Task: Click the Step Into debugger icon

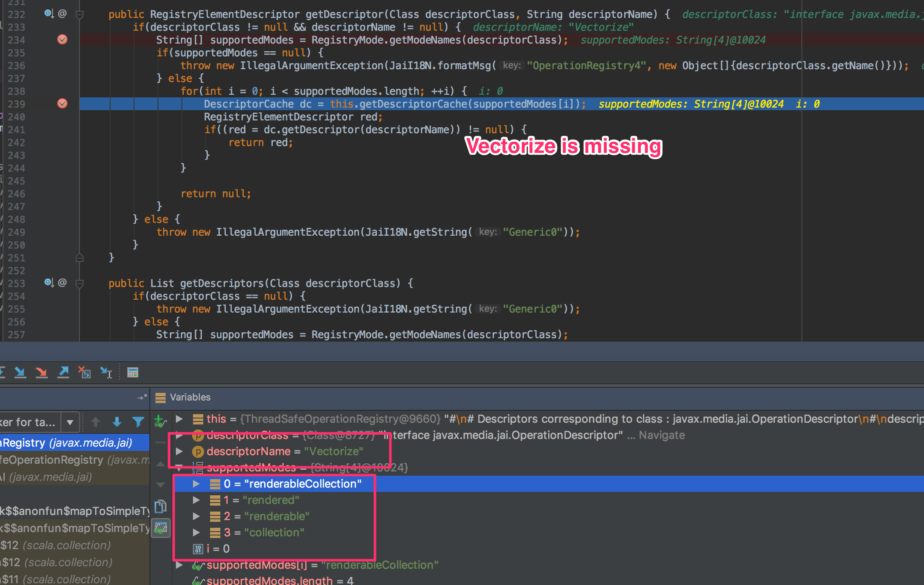Action: [20, 372]
